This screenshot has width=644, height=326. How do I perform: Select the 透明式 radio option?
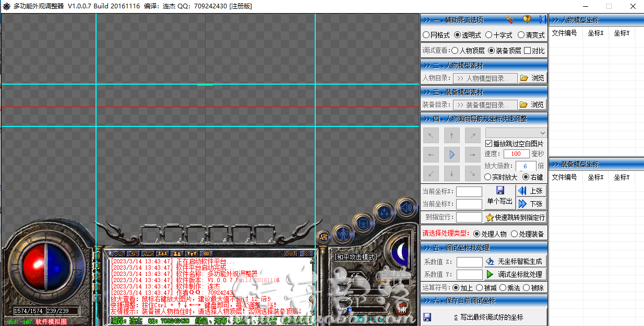click(468, 35)
